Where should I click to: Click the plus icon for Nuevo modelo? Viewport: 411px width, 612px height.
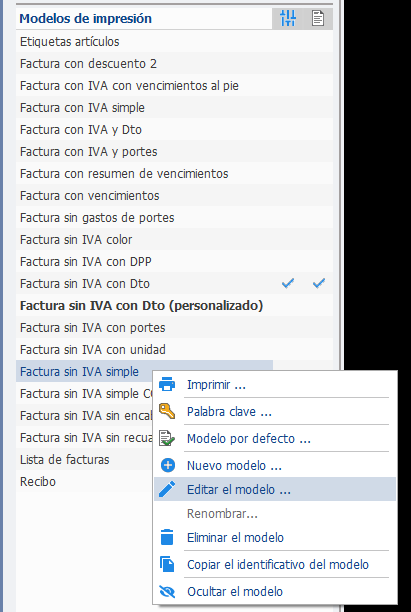(168, 465)
